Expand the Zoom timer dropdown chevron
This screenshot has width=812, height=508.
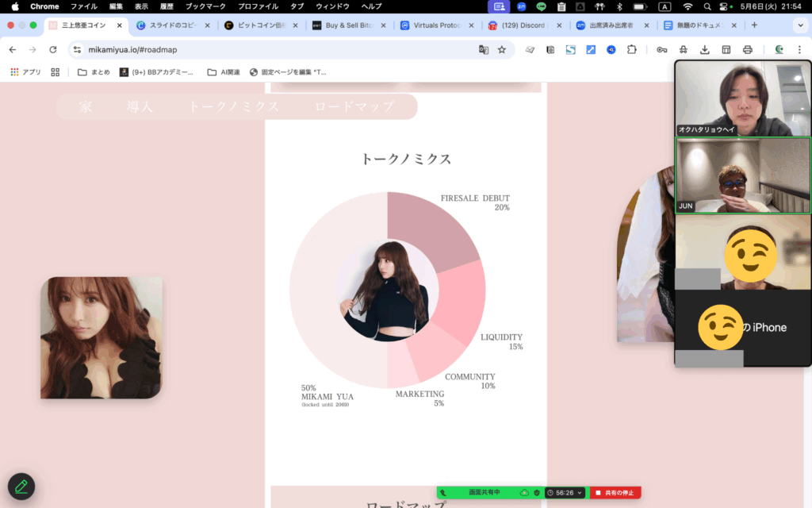tap(580, 492)
